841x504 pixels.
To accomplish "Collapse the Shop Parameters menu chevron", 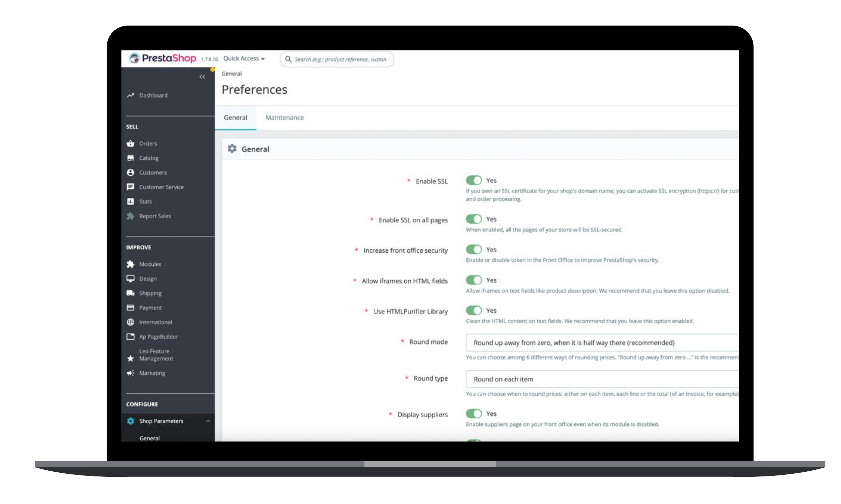I will [x=208, y=421].
